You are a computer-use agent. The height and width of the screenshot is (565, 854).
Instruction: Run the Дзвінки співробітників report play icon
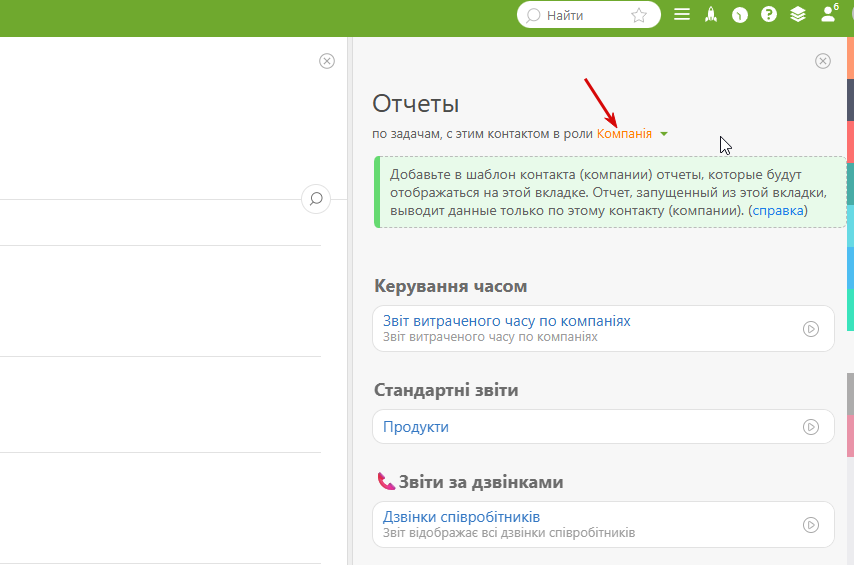coord(811,525)
